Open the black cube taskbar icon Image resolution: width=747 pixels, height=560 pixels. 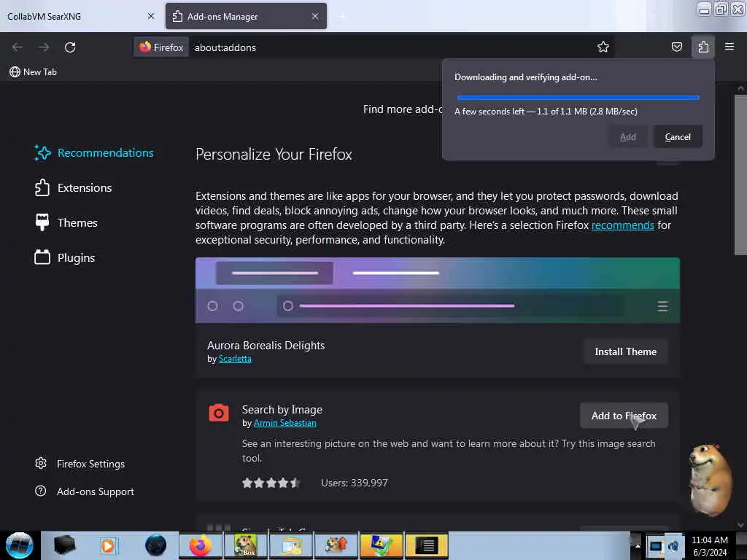click(x=64, y=545)
